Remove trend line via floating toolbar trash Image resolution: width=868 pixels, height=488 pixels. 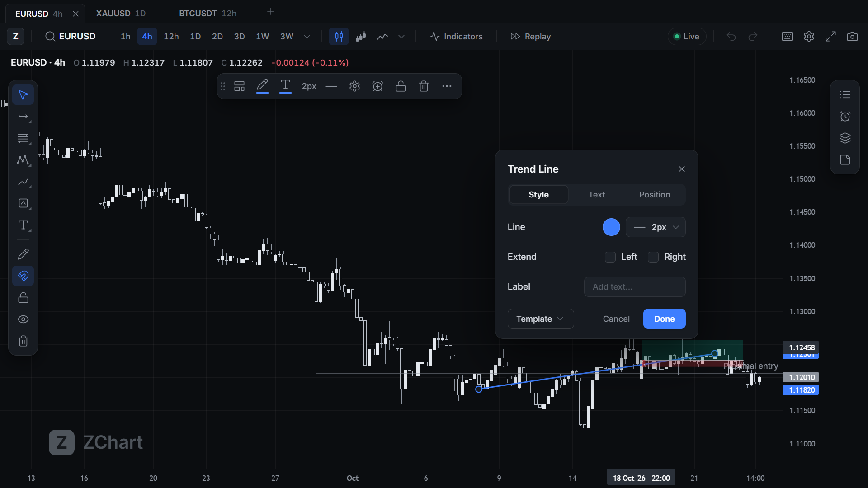(x=424, y=86)
